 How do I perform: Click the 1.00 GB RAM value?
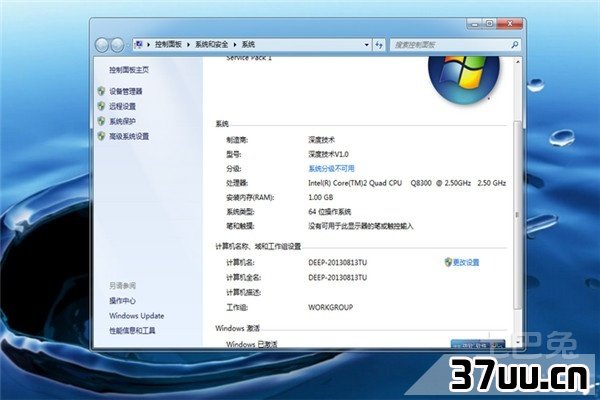(321, 197)
